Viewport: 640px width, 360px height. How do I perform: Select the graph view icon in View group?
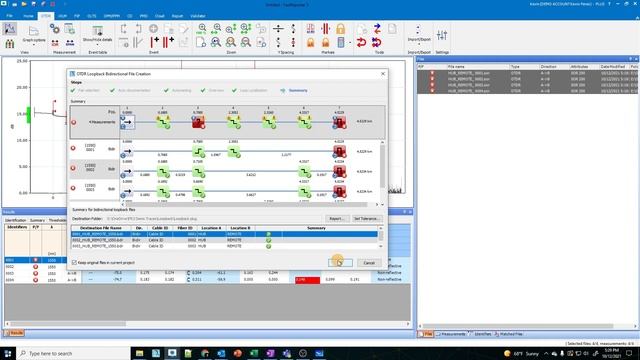[x=9, y=29]
